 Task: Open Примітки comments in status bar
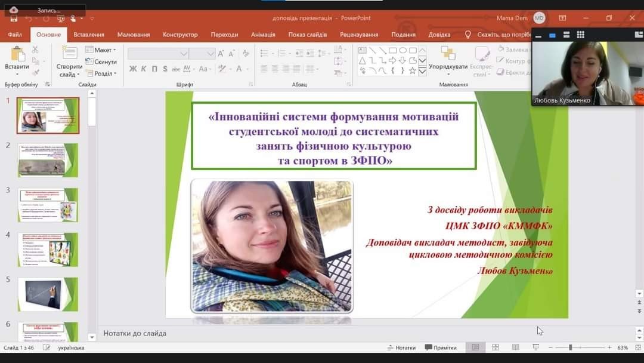click(440, 347)
